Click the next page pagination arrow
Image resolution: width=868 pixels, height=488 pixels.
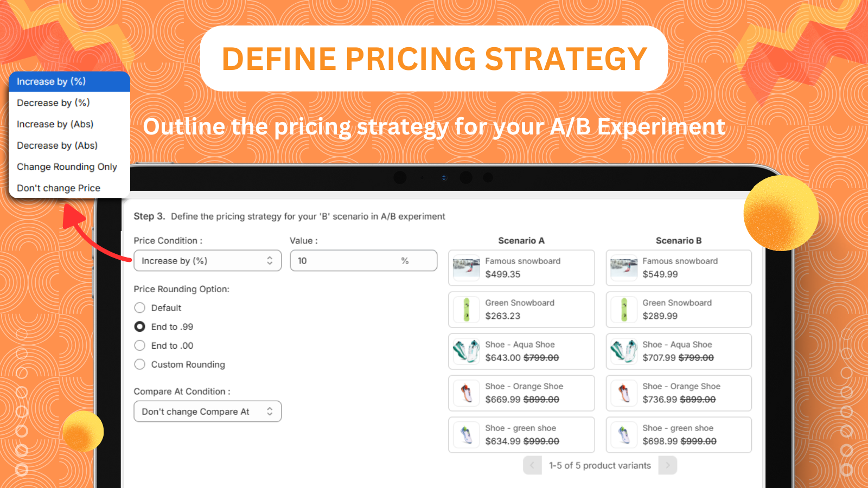(668, 465)
